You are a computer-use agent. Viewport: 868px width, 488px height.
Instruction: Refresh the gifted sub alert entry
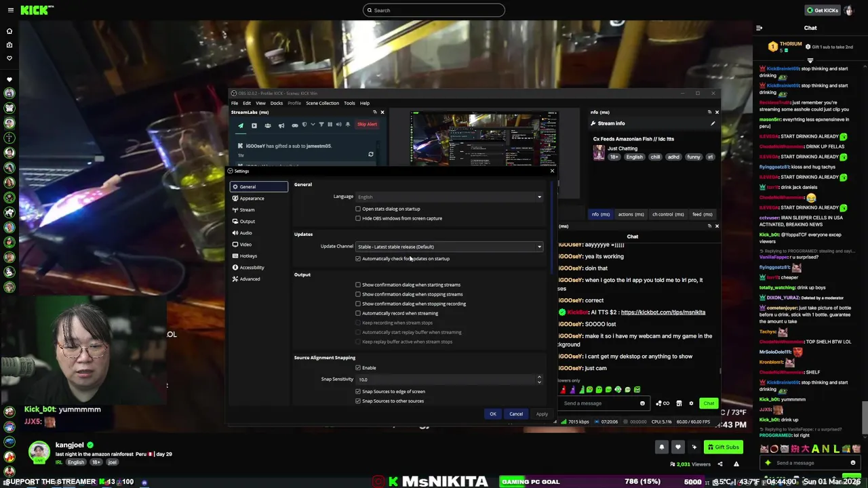coord(371,155)
